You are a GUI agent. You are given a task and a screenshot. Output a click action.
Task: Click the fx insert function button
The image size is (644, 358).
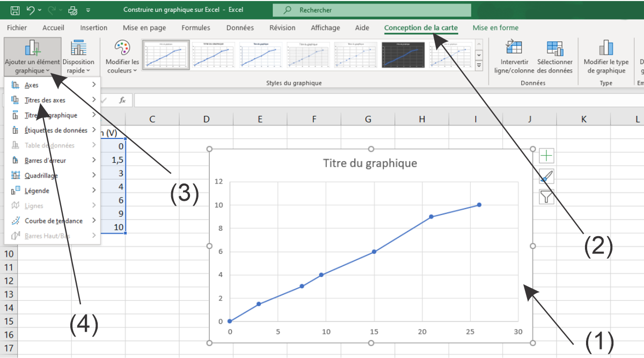click(x=122, y=100)
